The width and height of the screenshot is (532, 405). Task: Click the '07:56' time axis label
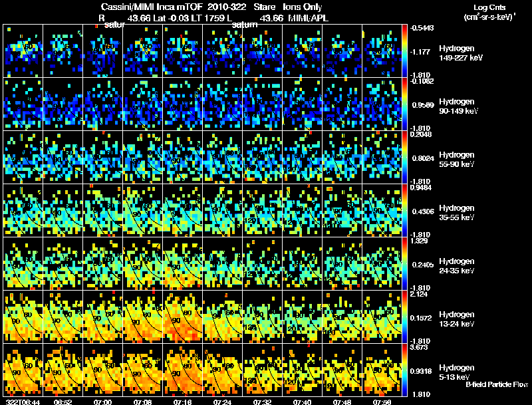tap(382, 402)
